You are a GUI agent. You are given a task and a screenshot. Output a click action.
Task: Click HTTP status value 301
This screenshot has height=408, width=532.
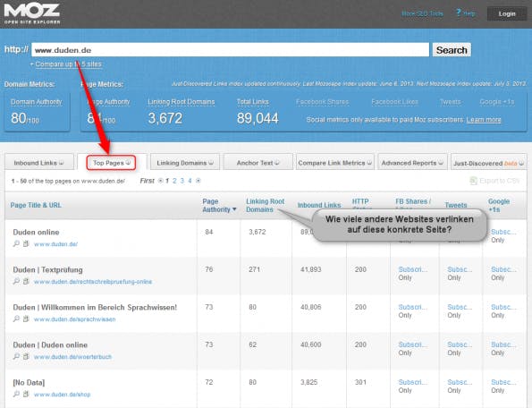click(x=360, y=382)
